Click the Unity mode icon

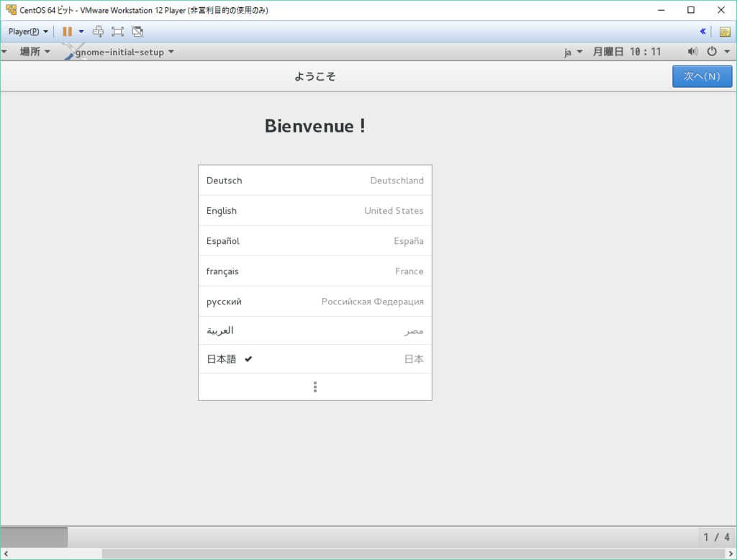click(x=137, y=32)
